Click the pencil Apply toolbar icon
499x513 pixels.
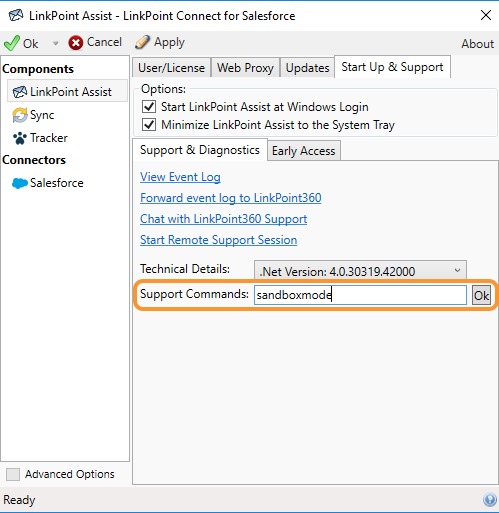click(143, 42)
